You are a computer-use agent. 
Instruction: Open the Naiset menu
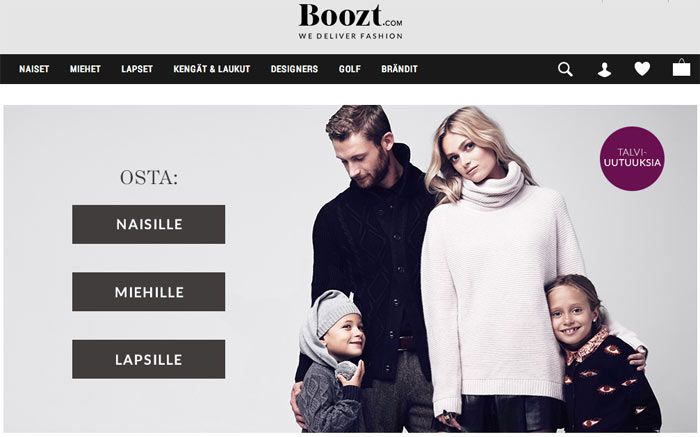pyautogui.click(x=34, y=69)
